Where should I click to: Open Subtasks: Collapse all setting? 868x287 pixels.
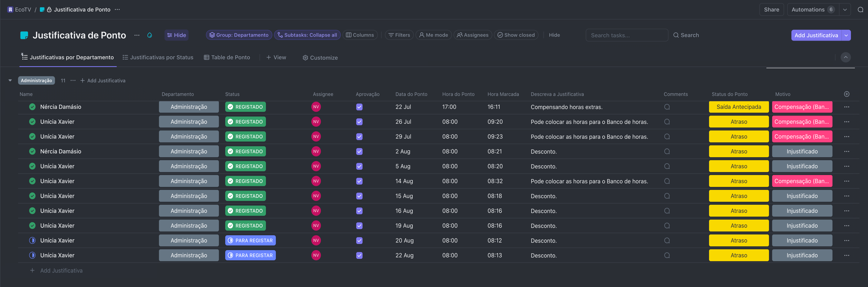307,35
